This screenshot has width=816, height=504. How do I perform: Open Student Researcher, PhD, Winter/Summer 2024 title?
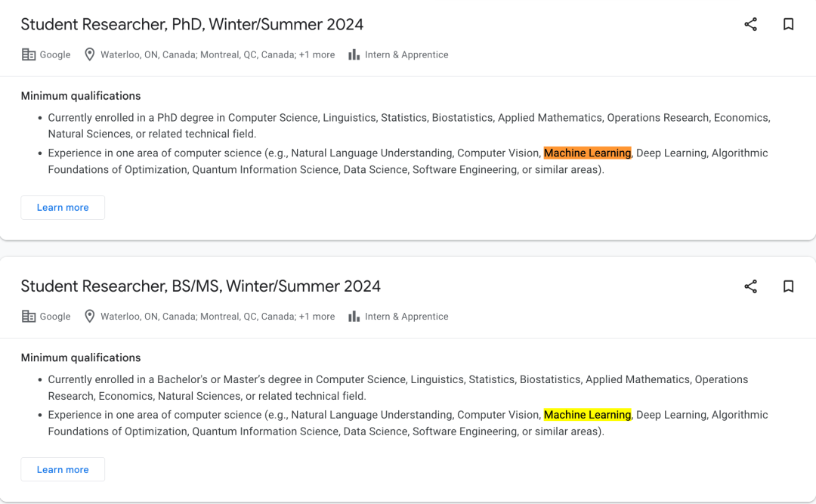(192, 24)
